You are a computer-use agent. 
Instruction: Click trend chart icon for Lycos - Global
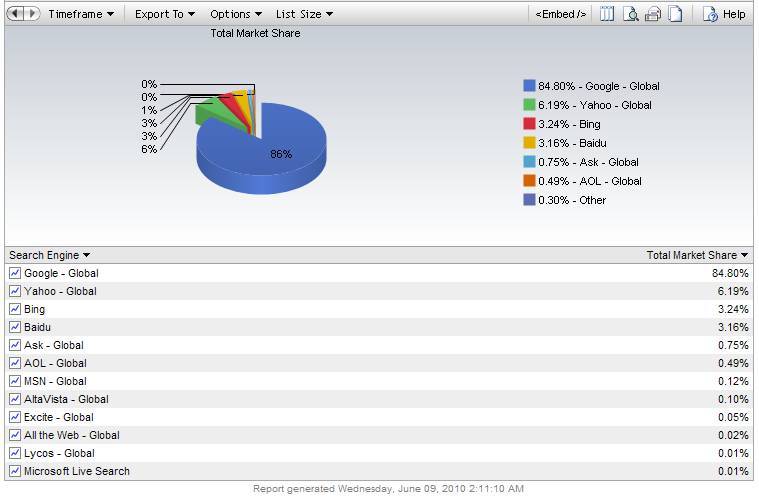[15, 453]
